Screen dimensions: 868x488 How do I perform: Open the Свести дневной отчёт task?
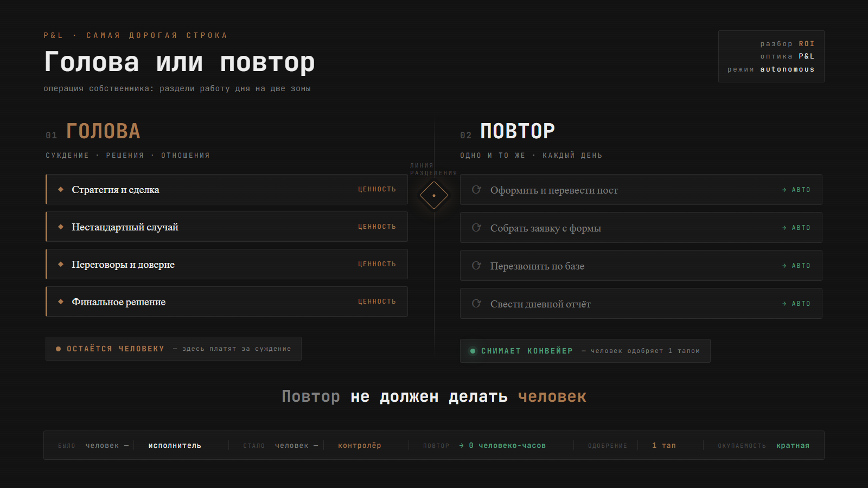tap(641, 303)
